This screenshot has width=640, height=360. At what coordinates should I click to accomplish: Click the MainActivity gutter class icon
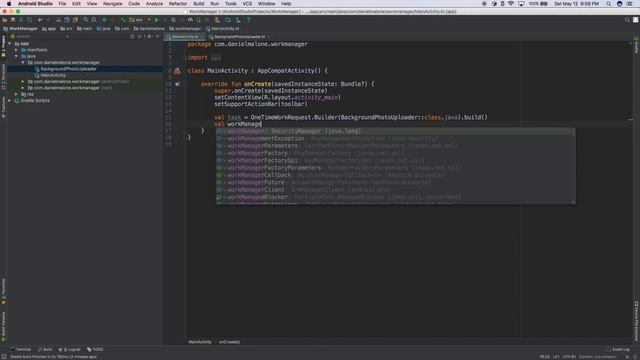pyautogui.click(x=177, y=71)
